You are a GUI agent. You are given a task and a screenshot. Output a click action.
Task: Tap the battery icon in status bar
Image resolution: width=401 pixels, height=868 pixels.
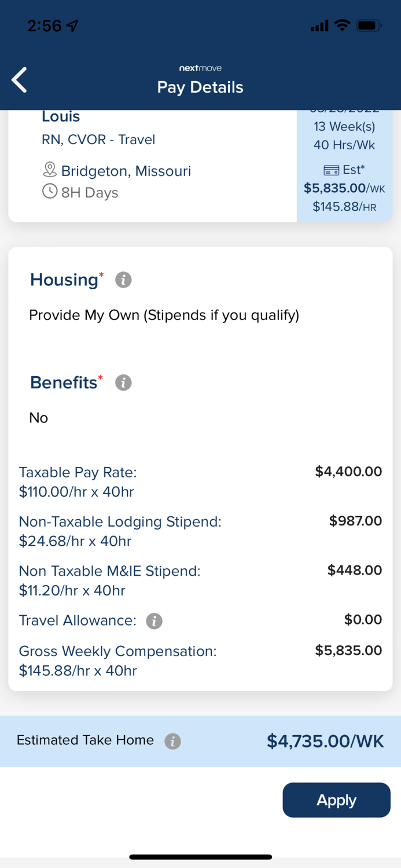point(368,25)
